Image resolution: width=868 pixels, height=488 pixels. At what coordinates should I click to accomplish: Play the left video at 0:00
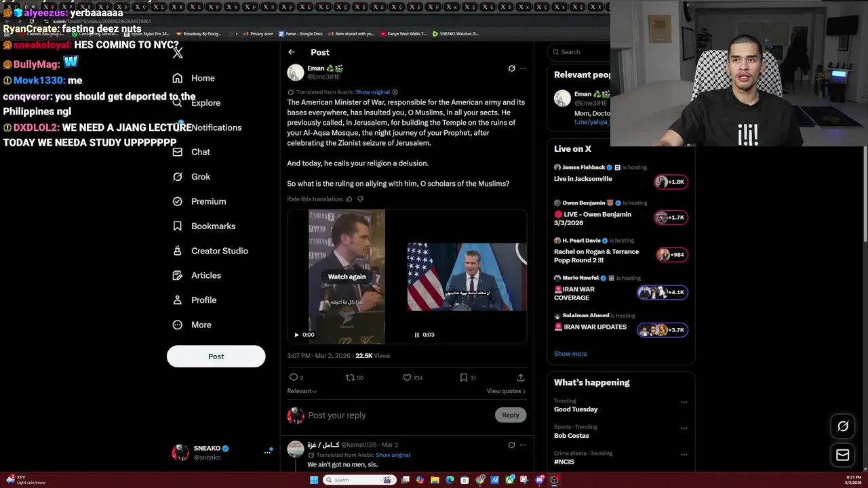[296, 335]
